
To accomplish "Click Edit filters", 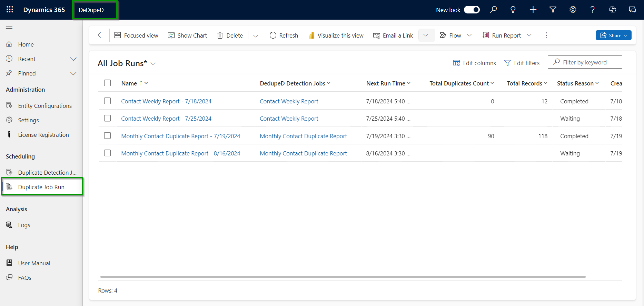I will tap(522, 63).
